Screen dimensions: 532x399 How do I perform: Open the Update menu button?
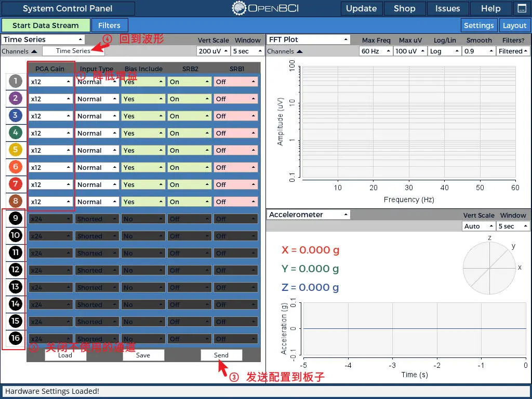pyautogui.click(x=362, y=8)
